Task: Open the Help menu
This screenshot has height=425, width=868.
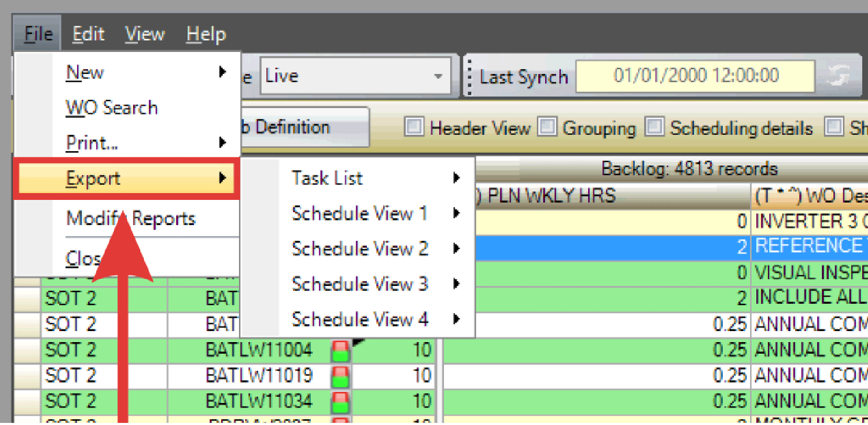Action: click(x=206, y=34)
